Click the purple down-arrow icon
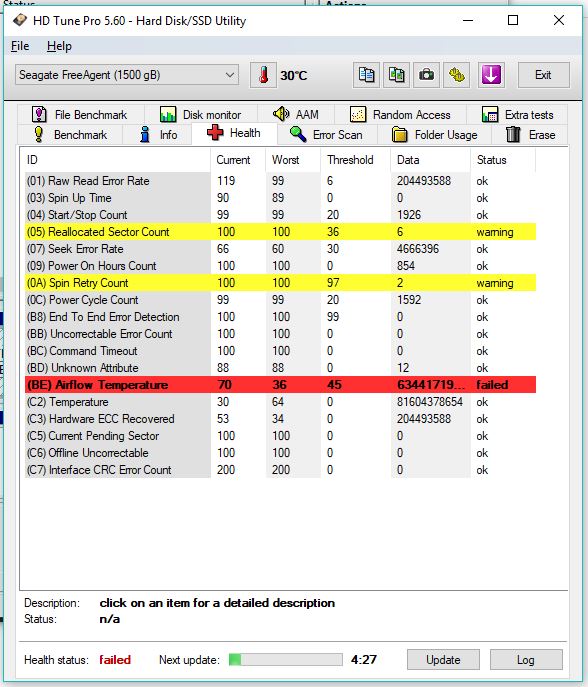 491,75
